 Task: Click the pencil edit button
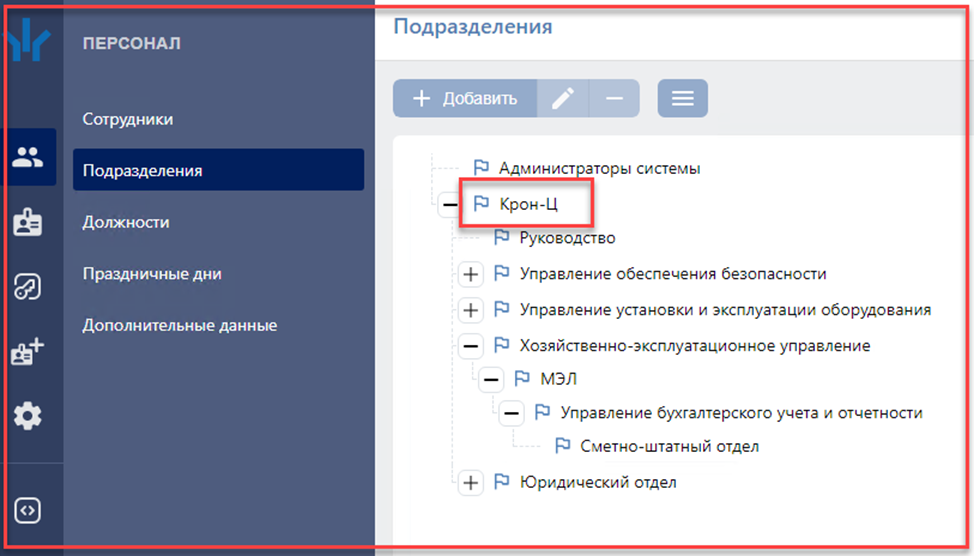(x=563, y=99)
